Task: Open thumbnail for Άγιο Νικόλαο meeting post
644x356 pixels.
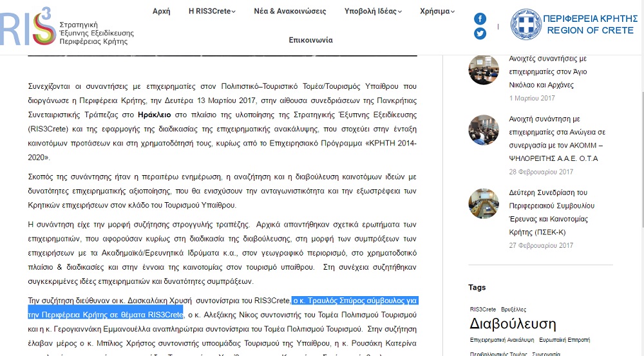Action: [x=484, y=70]
